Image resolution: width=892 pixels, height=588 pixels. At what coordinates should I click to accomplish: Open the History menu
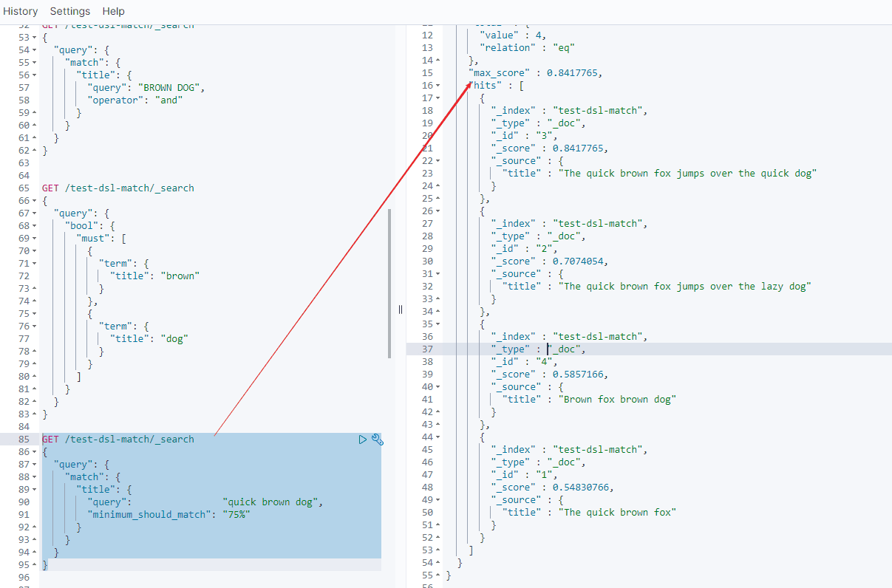pyautogui.click(x=20, y=11)
